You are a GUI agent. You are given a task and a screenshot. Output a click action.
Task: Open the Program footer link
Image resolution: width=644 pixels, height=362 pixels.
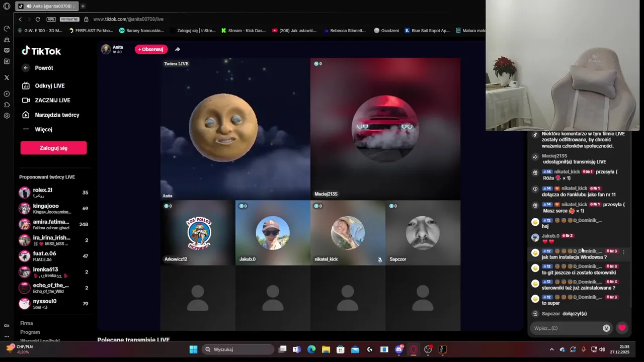click(30, 332)
